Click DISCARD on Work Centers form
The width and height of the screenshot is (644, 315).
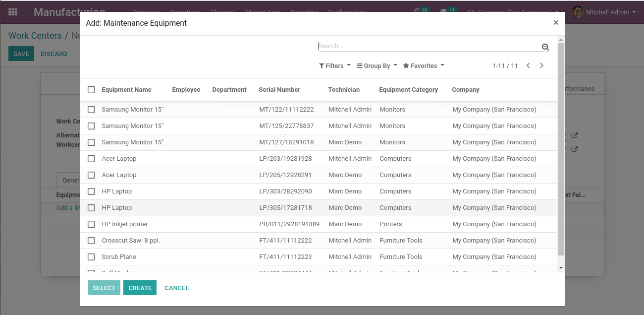(x=54, y=54)
